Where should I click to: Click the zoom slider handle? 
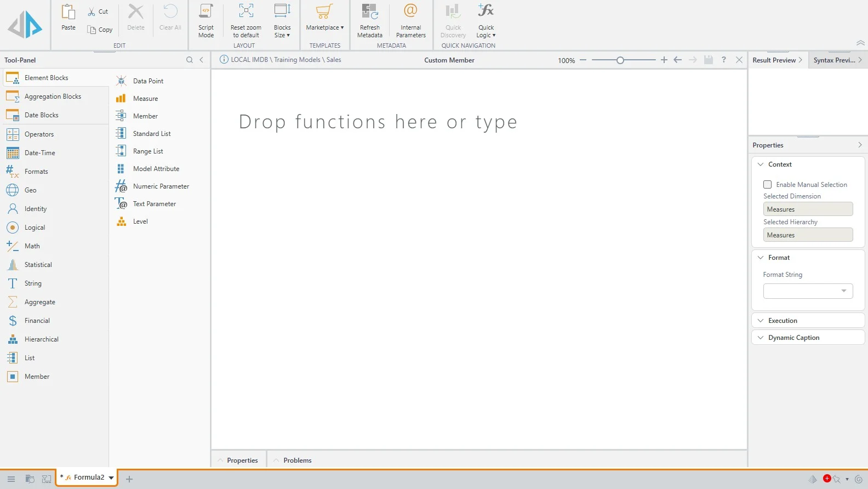coord(620,60)
